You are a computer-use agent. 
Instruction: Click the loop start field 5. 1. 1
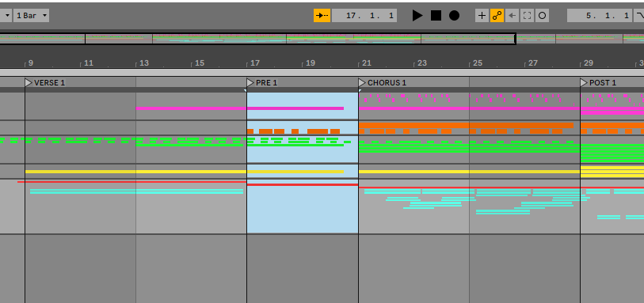(599, 16)
